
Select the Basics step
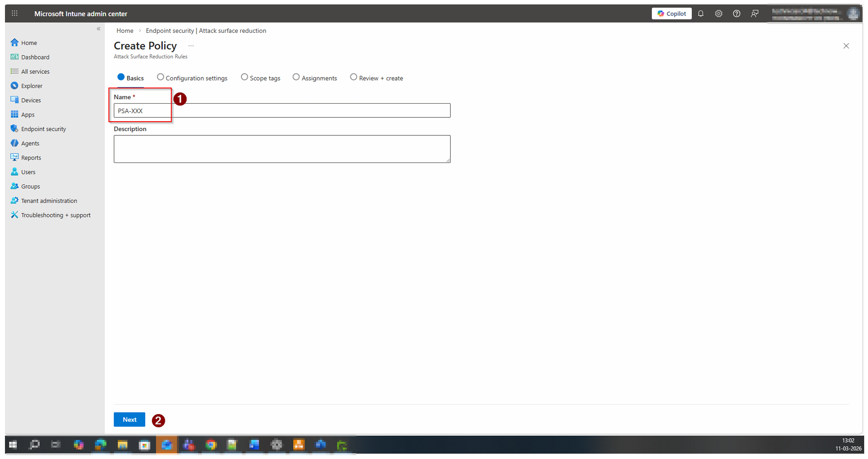pos(130,78)
